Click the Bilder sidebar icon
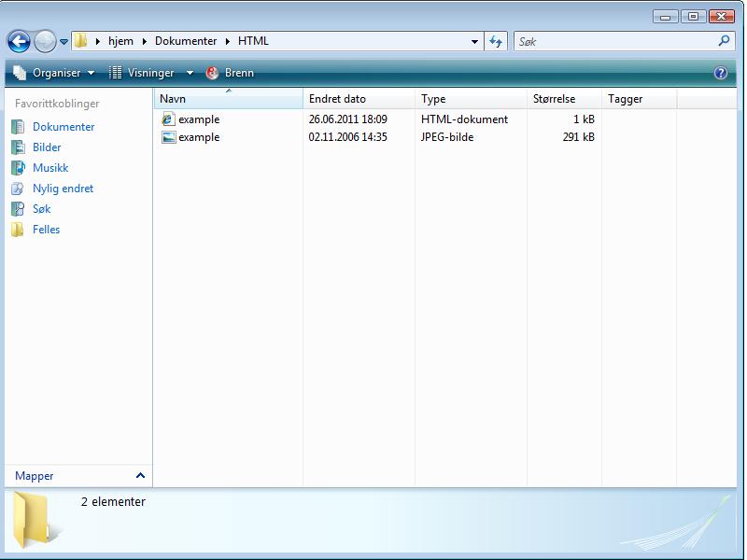The height and width of the screenshot is (560, 747). [18, 147]
